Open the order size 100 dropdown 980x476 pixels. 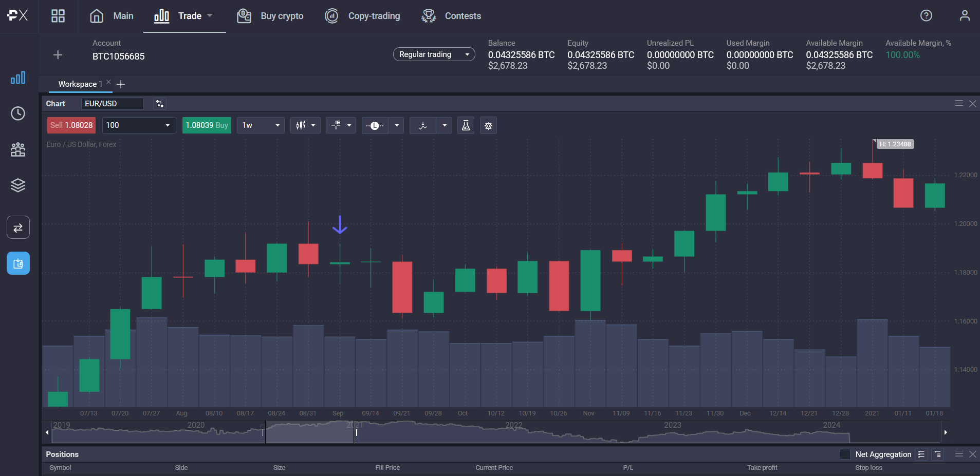(x=139, y=125)
